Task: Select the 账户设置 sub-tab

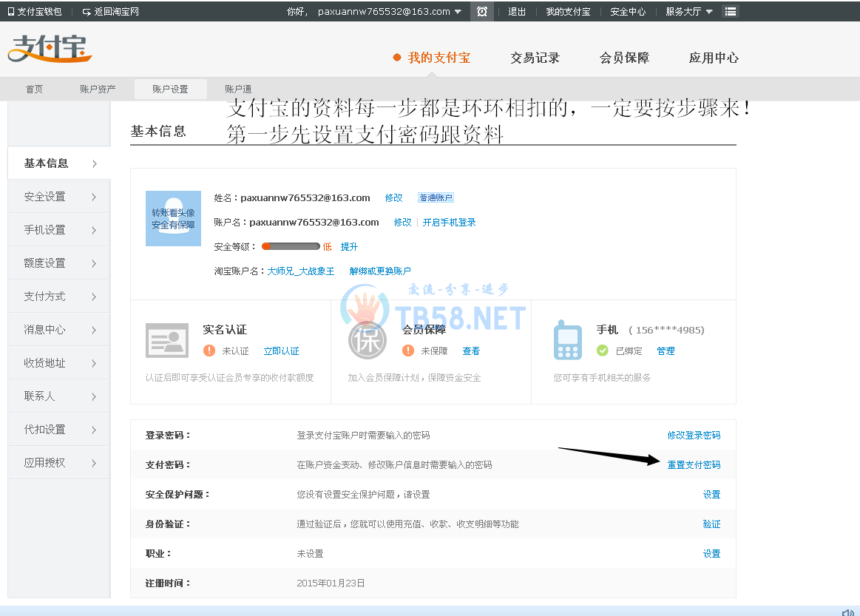Action: [170, 89]
